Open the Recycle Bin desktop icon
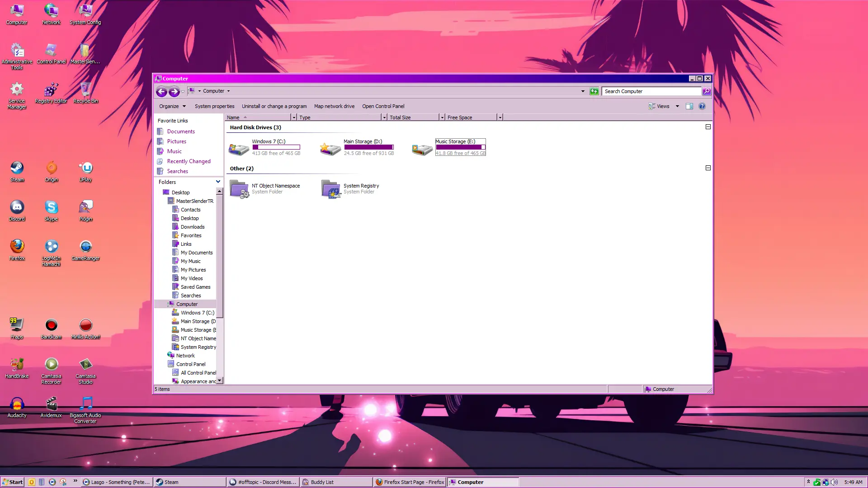The height and width of the screenshot is (488, 868). [86, 89]
